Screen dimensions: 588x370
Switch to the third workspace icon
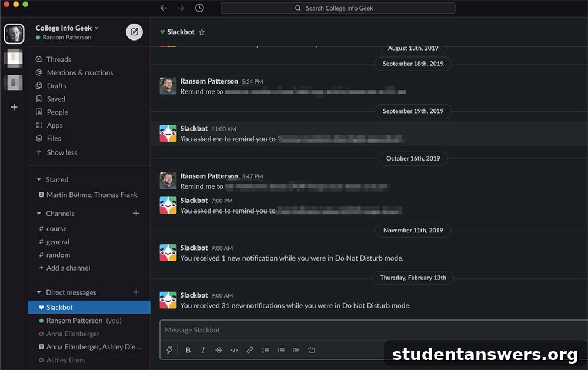[14, 82]
